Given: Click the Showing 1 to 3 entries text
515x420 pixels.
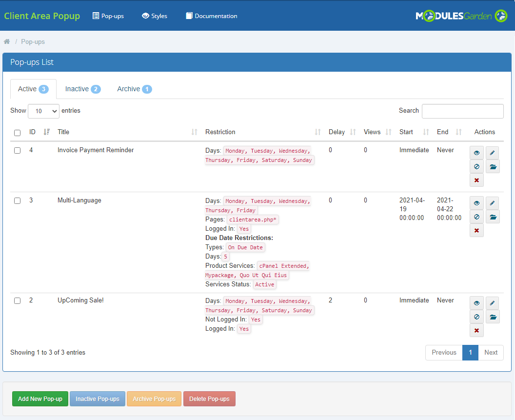Looking at the screenshot, I should click(x=48, y=352).
